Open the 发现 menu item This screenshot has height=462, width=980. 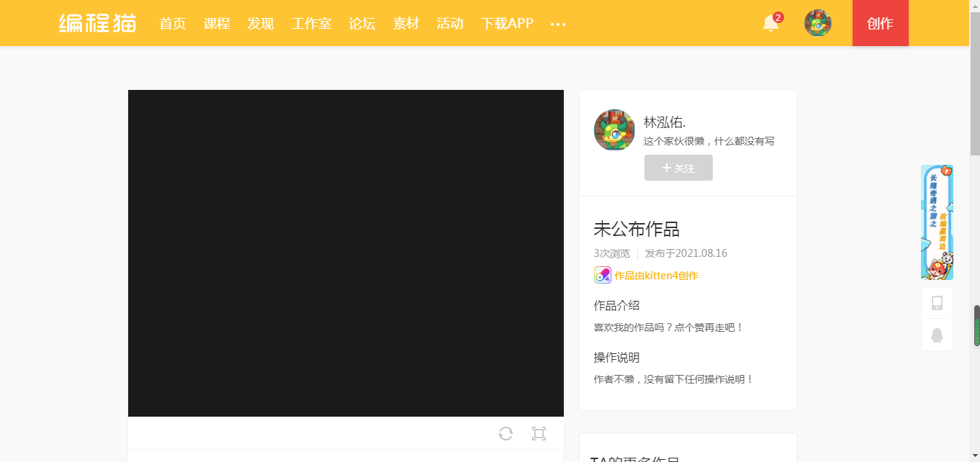point(261,23)
